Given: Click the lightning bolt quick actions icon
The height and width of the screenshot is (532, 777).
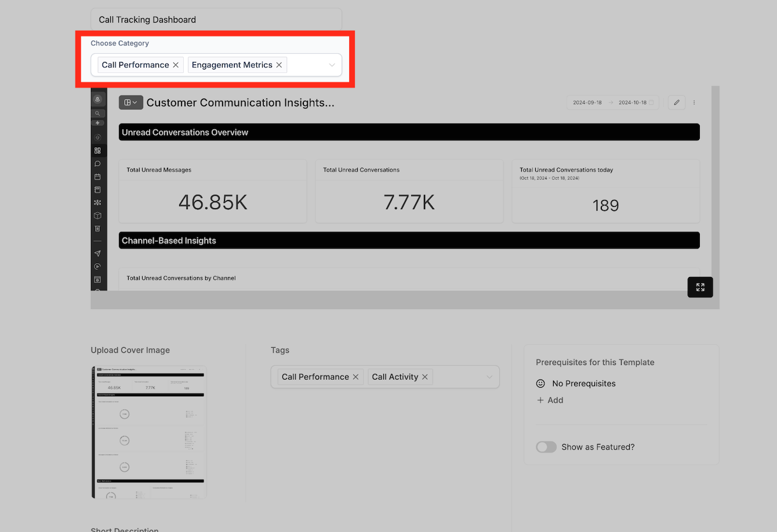Looking at the screenshot, I should pyautogui.click(x=97, y=123).
